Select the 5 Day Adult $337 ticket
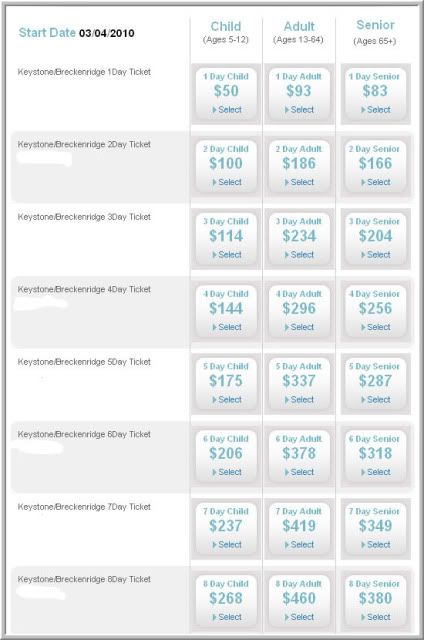 click(299, 384)
